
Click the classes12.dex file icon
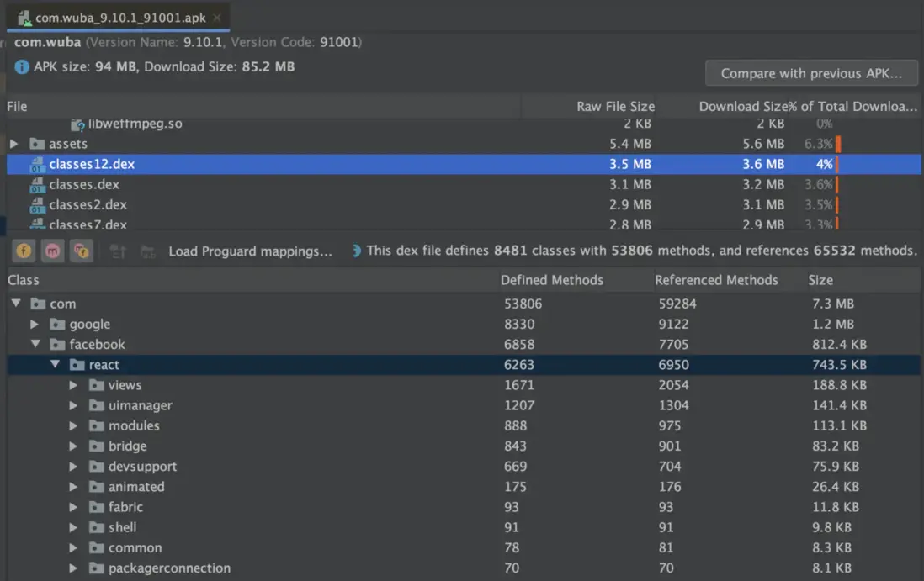(x=37, y=165)
